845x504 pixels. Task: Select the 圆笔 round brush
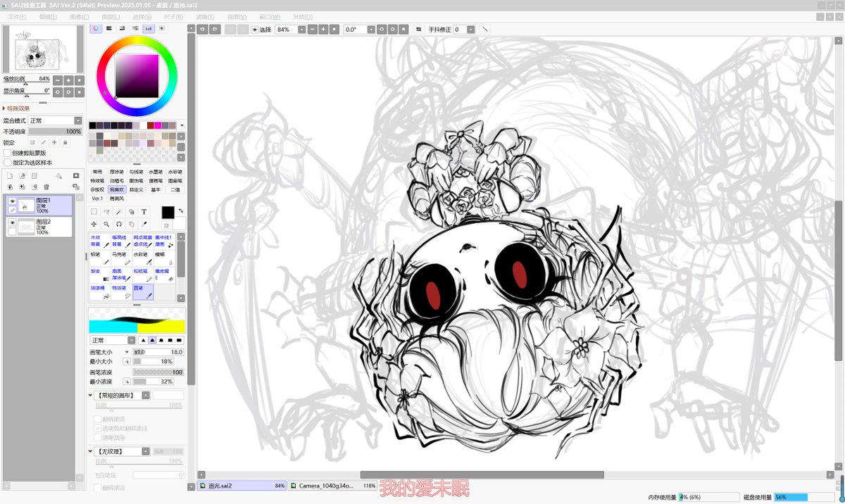point(142,292)
